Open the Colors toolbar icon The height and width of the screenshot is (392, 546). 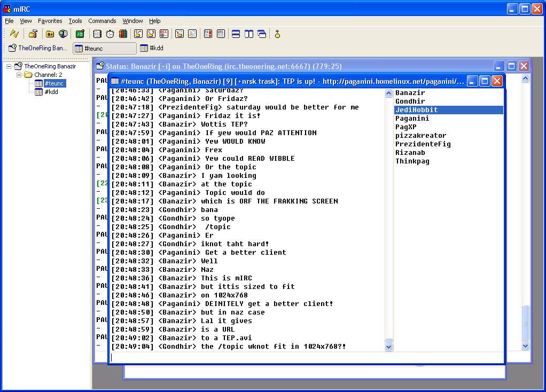pyautogui.click(x=123, y=34)
